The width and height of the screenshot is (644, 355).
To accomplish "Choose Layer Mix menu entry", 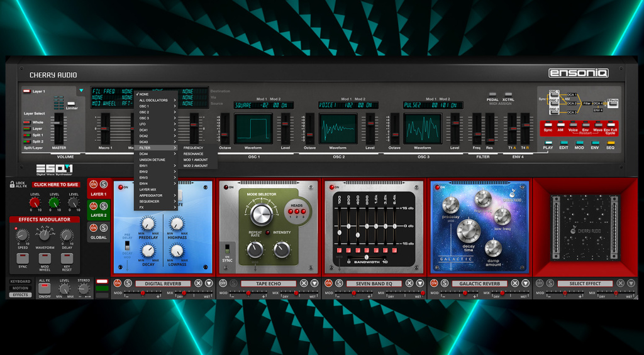I will point(156,190).
